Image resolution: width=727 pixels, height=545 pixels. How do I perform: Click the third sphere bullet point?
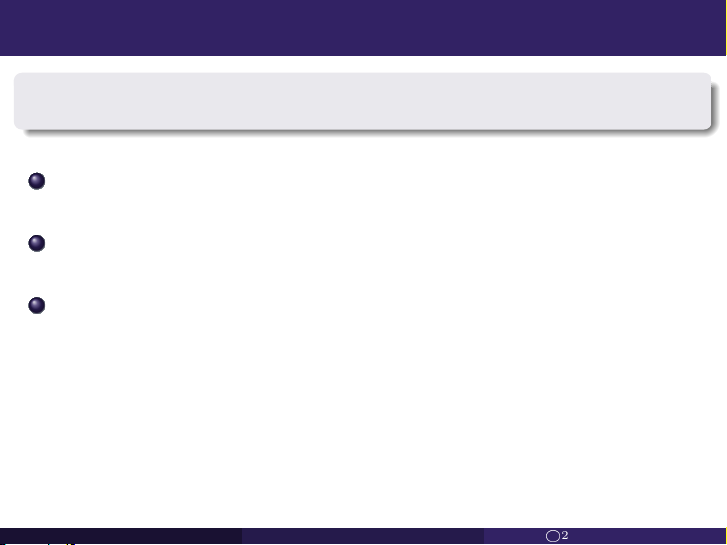tap(37, 305)
